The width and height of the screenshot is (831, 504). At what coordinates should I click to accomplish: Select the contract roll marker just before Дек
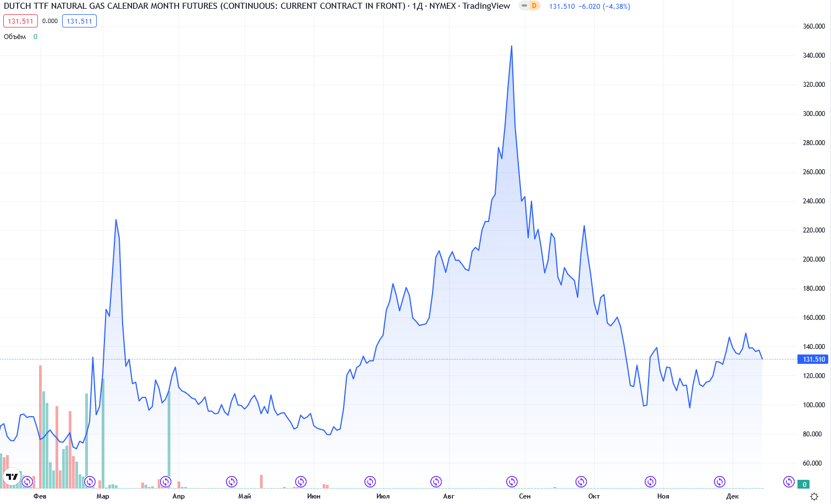click(x=719, y=482)
